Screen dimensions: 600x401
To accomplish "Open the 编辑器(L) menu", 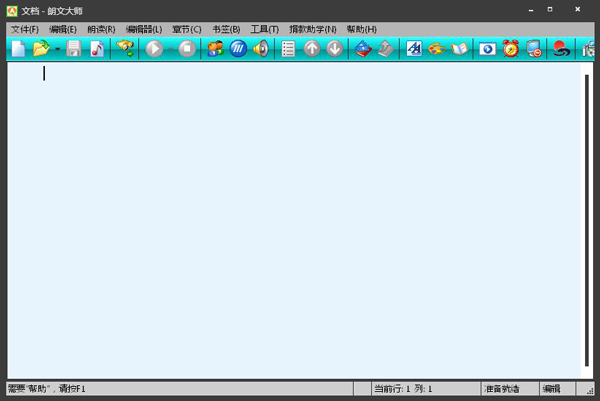I will pos(144,29).
